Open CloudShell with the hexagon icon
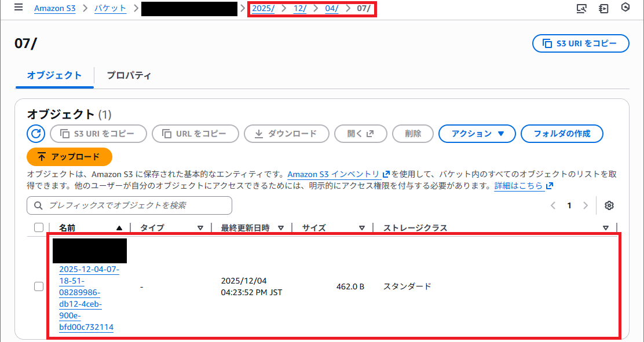 (x=625, y=8)
